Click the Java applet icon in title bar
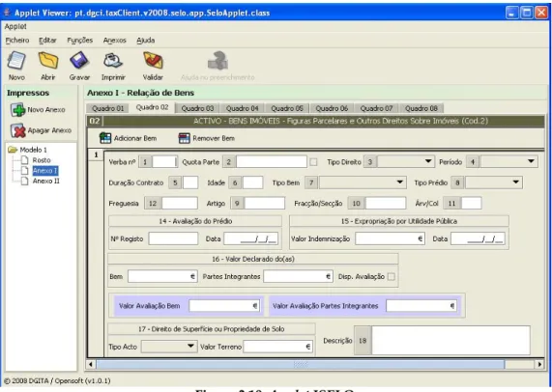Screen dimensions: 552x392 coord(7,13)
